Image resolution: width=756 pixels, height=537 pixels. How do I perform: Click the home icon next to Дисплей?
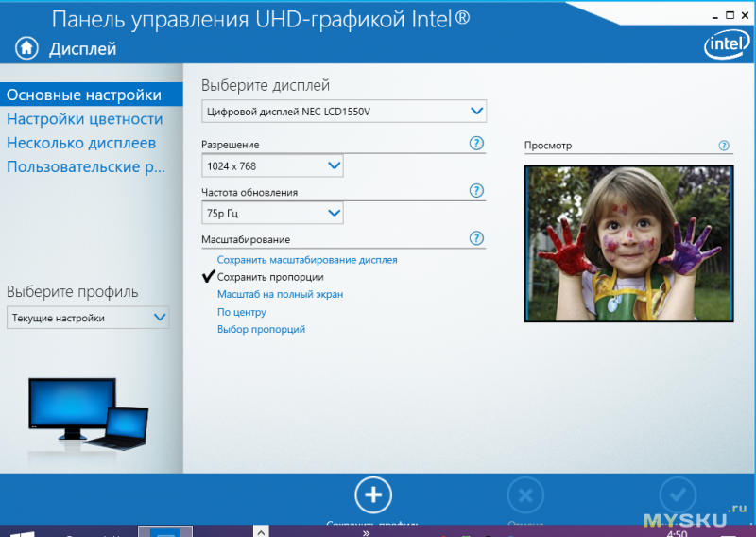[27, 47]
